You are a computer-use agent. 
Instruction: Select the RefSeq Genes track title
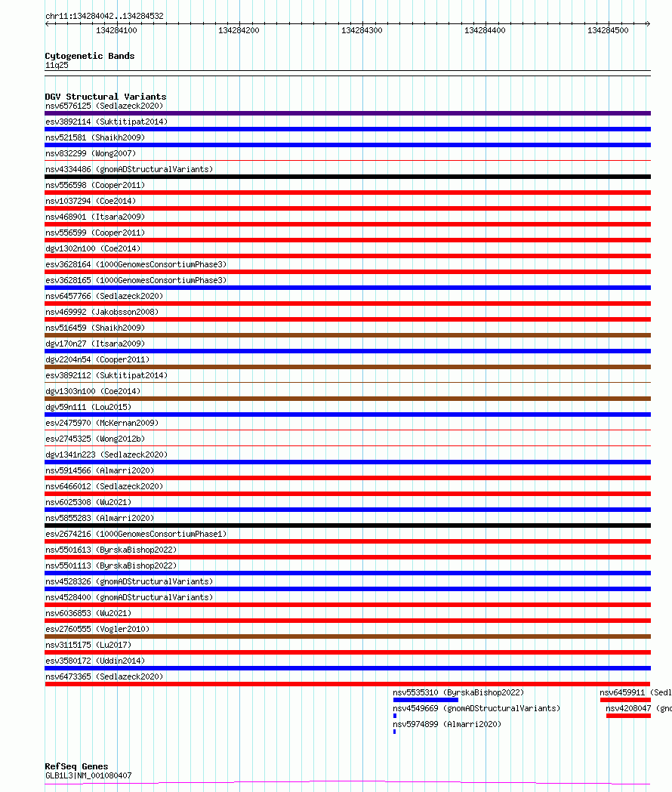tap(76, 766)
